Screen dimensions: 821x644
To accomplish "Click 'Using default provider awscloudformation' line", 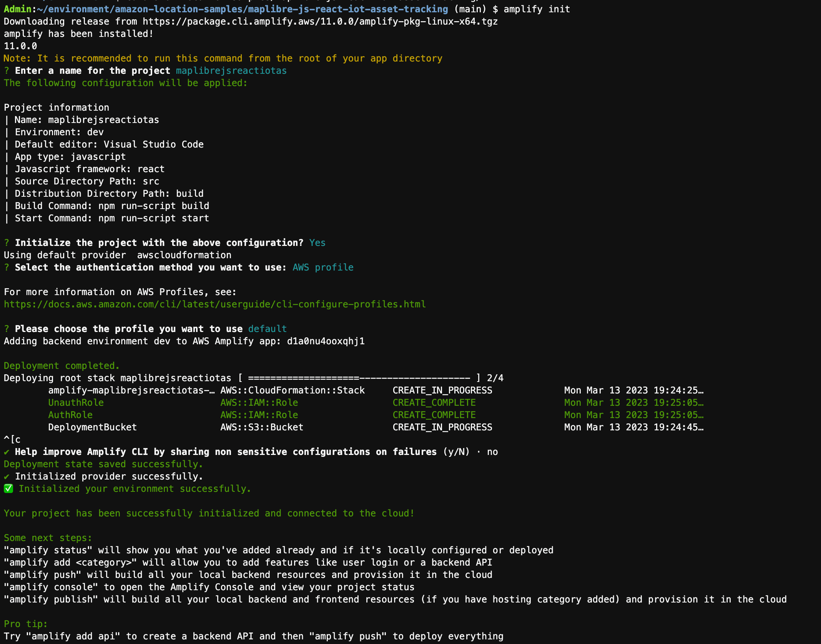I will coord(118,255).
